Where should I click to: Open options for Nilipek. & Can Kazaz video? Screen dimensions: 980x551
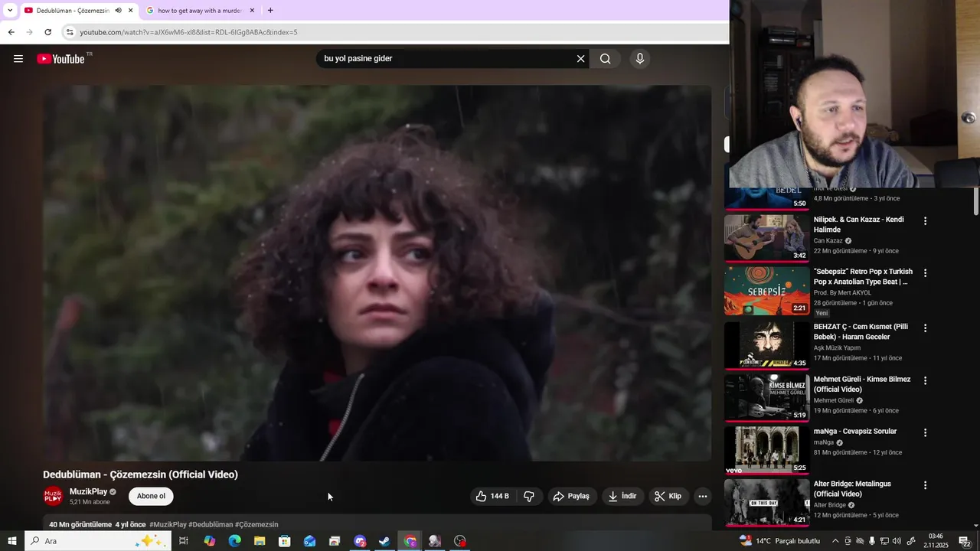(925, 221)
